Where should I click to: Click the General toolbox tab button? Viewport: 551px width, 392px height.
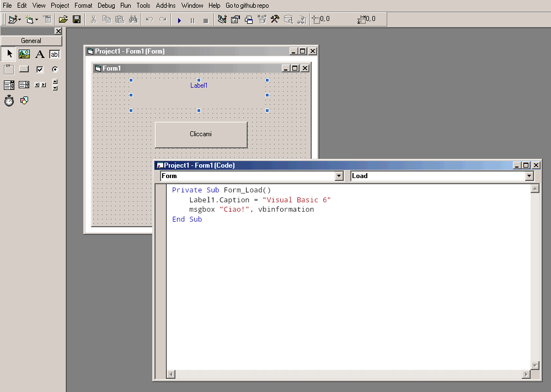click(31, 41)
